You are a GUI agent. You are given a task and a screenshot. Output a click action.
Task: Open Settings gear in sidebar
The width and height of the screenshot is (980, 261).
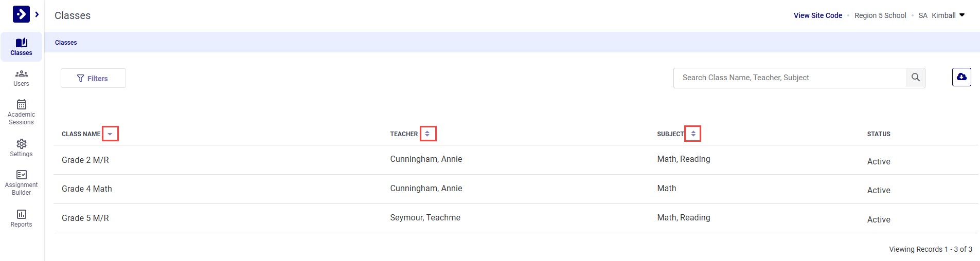[21, 147]
